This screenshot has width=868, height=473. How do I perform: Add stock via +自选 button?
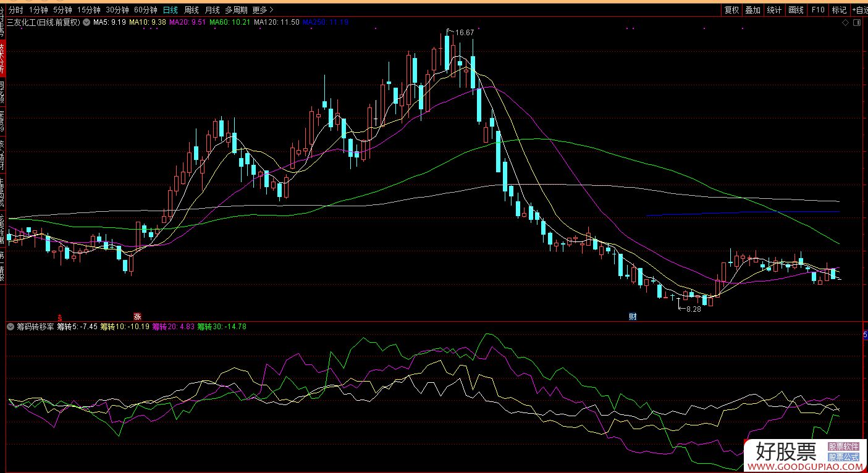pos(859,10)
